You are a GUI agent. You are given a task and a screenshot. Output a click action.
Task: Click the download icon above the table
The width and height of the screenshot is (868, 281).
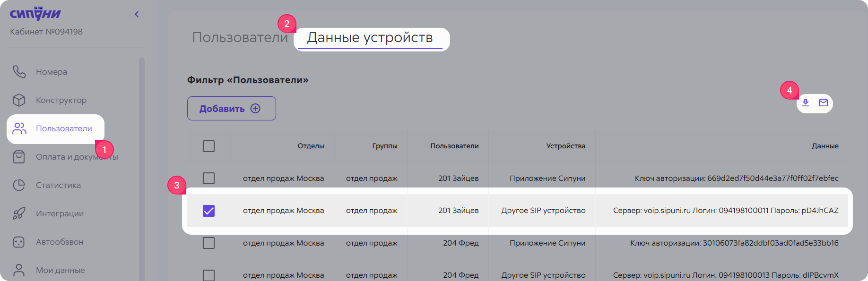(x=806, y=102)
